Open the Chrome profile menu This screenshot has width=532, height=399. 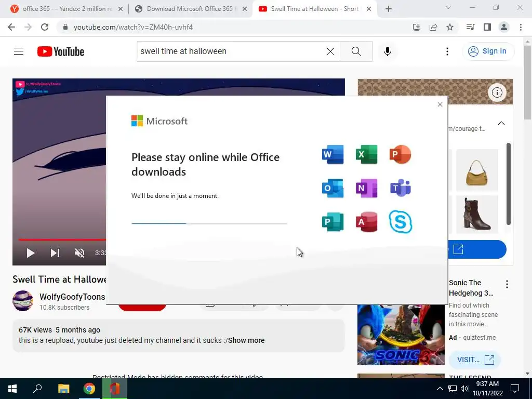point(504,27)
